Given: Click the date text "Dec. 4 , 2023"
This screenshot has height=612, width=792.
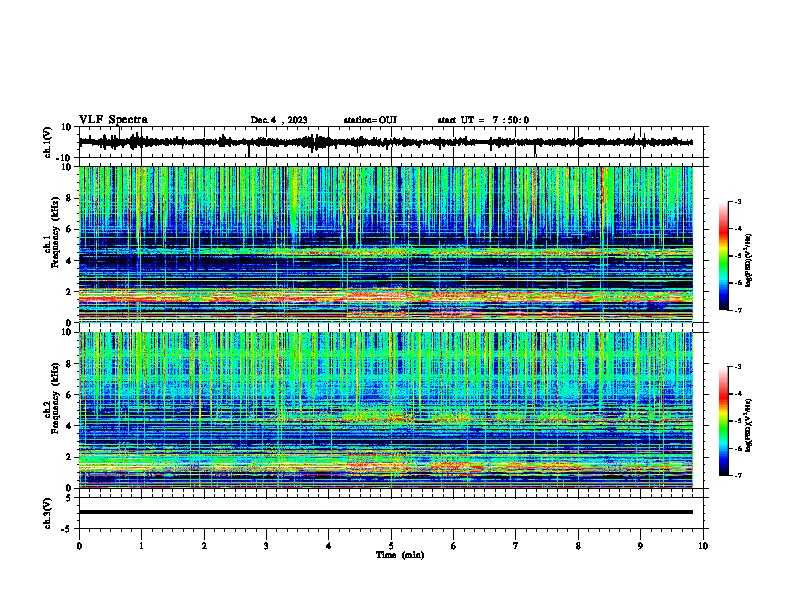Looking at the screenshot, I should click(279, 120).
